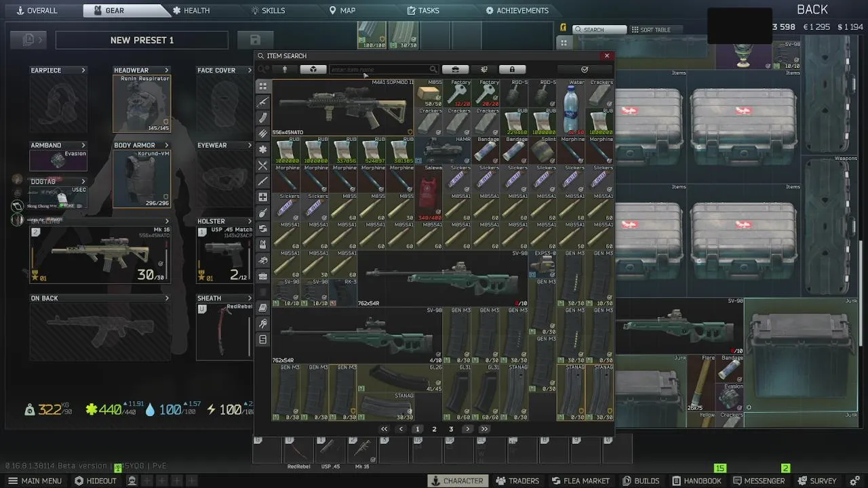The width and height of the screenshot is (868, 488).
Task: Expand the On Back slot arrow
Action: (167, 298)
